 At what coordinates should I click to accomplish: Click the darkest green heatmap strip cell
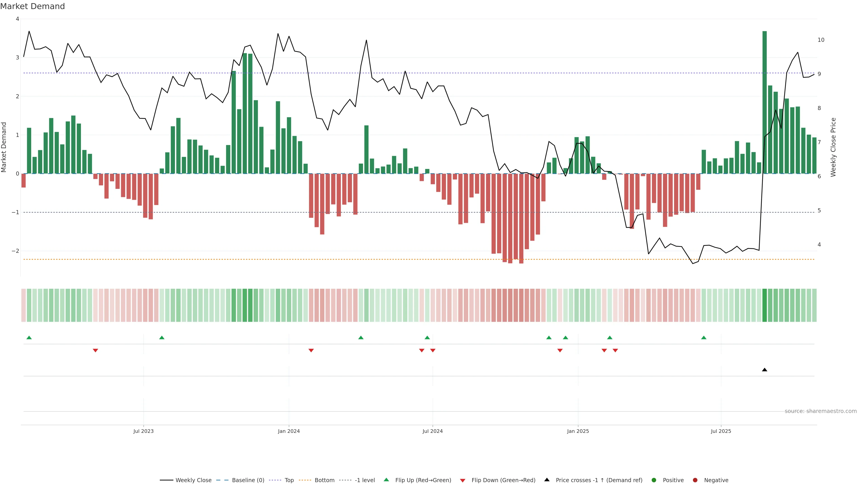[x=764, y=305]
